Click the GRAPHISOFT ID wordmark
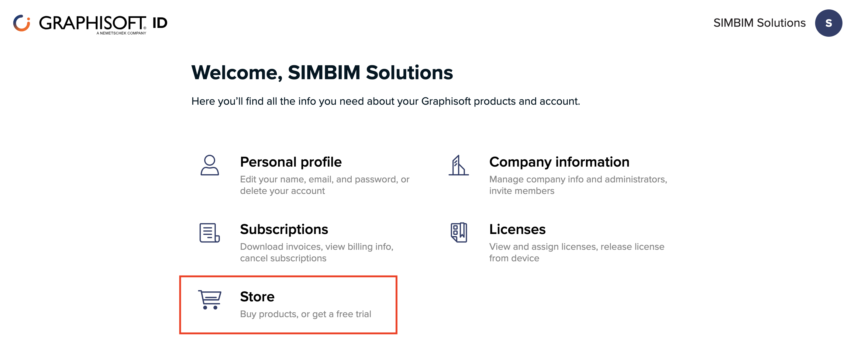This screenshot has width=868, height=349. (103, 24)
